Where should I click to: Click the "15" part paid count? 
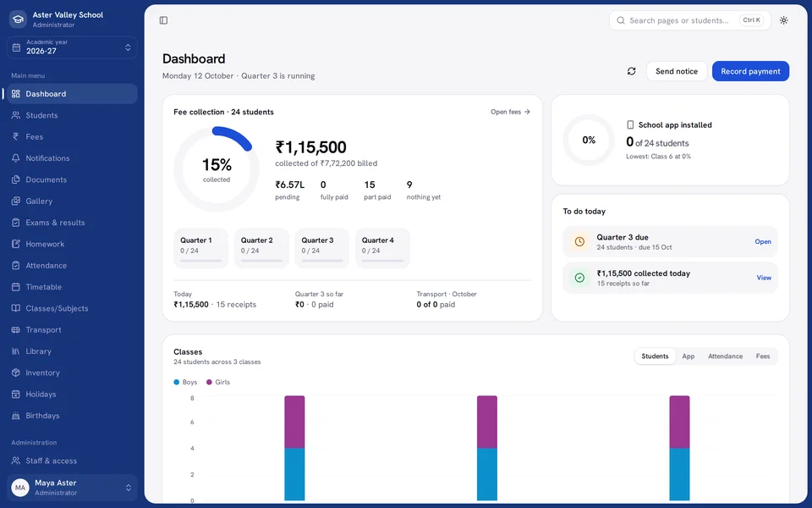(370, 185)
